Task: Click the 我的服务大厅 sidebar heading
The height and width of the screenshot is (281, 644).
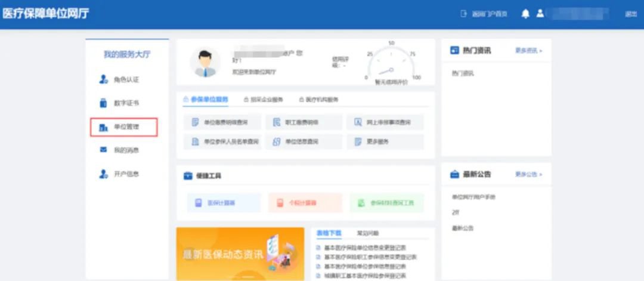Action: tap(127, 55)
